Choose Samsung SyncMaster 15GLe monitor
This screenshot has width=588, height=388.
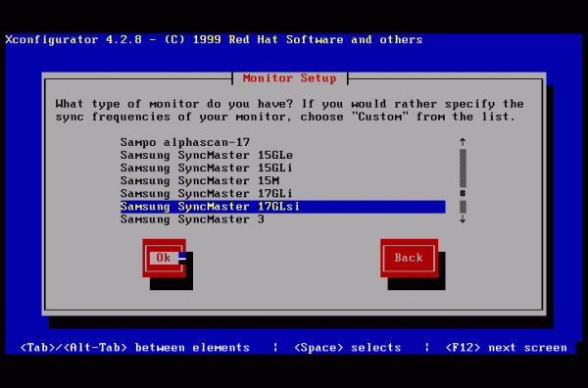click(283, 155)
